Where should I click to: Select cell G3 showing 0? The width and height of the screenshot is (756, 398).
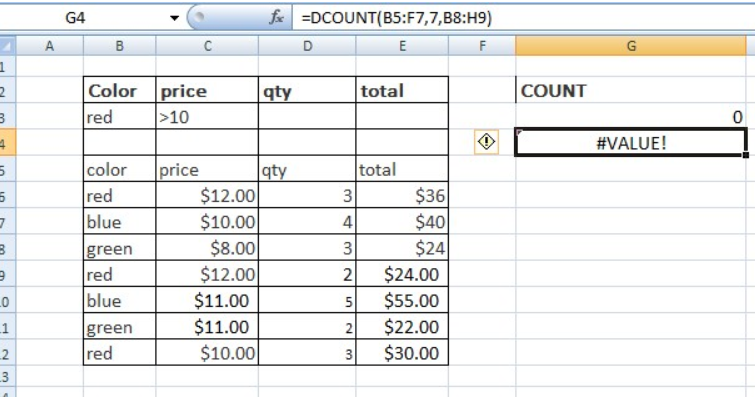[x=631, y=116]
